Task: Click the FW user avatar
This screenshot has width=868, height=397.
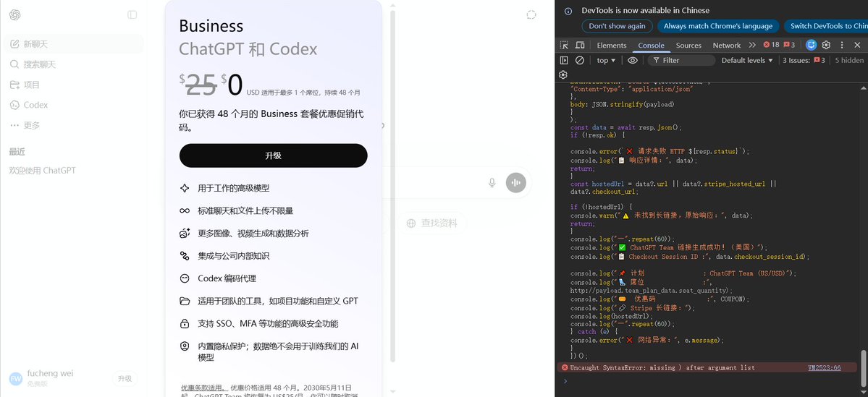Action: click(x=16, y=379)
